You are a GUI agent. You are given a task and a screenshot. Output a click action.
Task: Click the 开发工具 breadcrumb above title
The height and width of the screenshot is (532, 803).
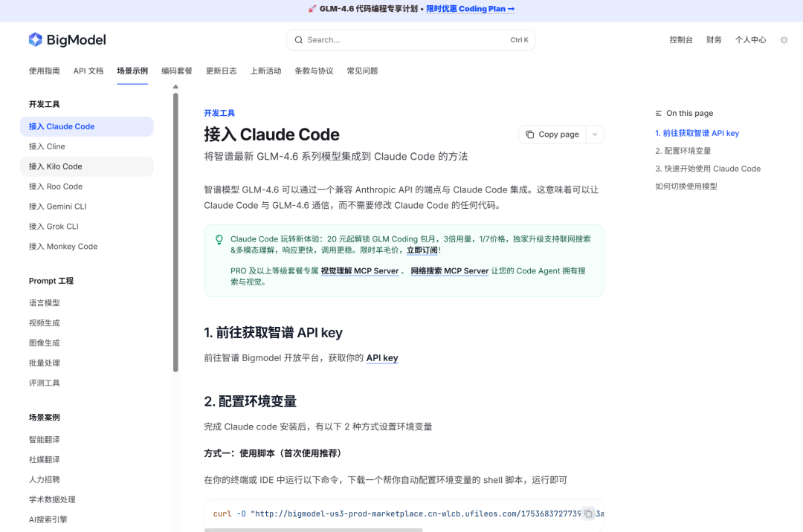(x=219, y=113)
